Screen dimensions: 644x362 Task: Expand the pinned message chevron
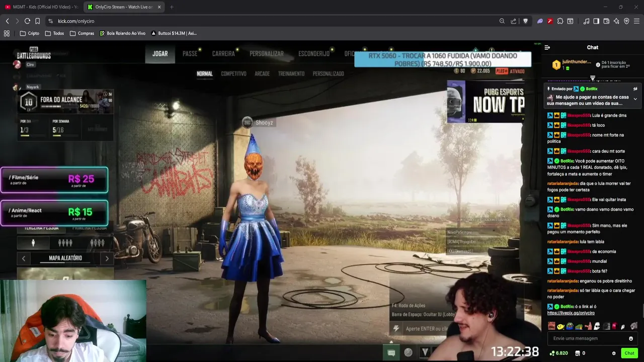(635, 99)
